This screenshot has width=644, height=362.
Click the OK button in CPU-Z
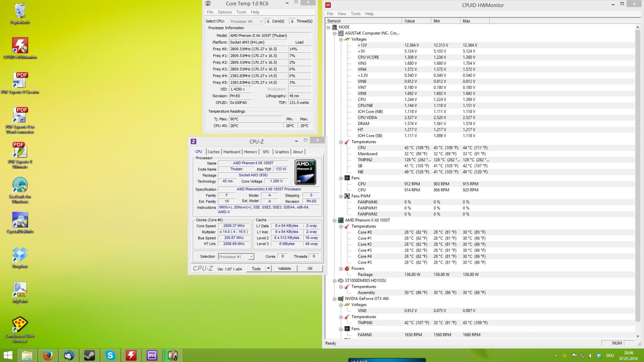310,268
